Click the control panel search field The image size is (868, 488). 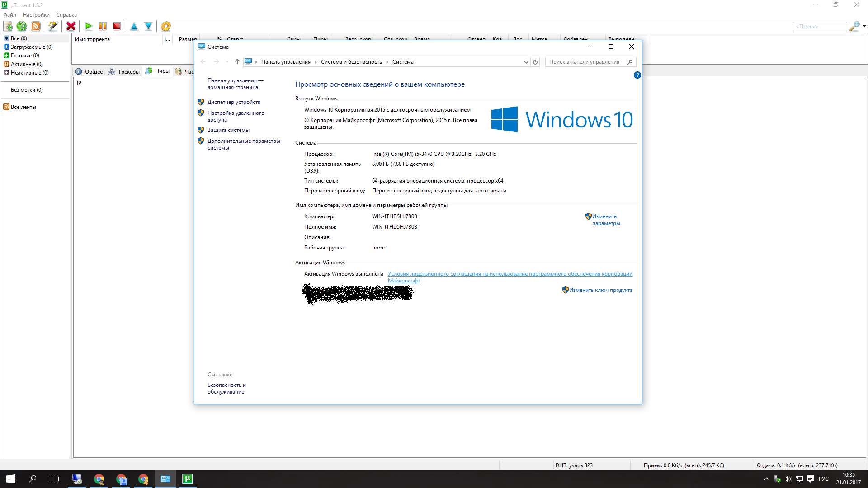[584, 62]
